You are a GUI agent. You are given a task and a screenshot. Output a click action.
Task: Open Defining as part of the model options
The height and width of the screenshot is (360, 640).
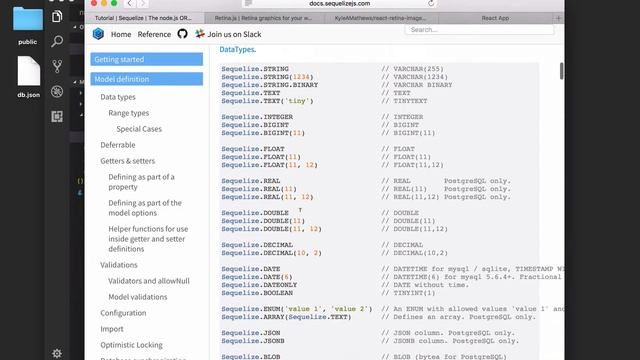[x=145, y=208]
